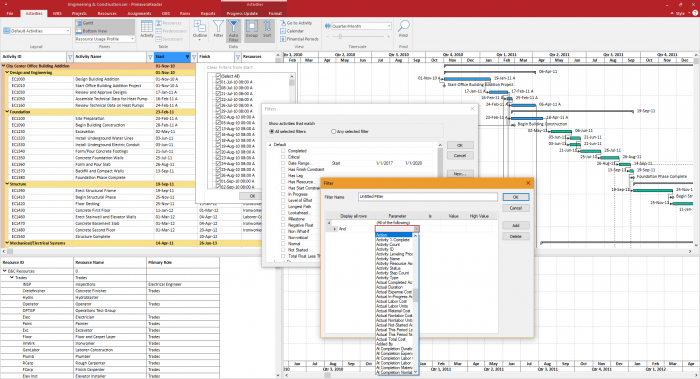Viewport: 700px width, 379px height.
Task: Click filter icon on Activity ID column
Action: 70,57
